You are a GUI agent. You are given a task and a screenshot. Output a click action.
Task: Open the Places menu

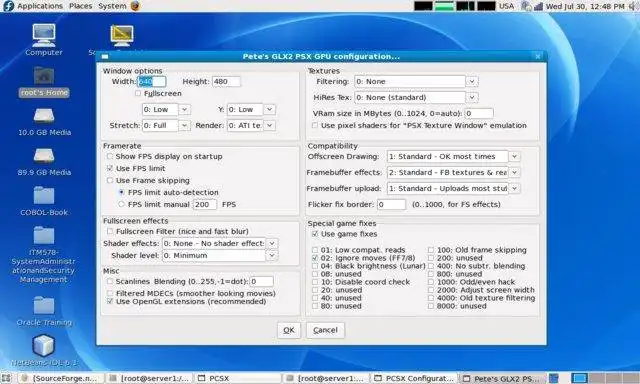pos(80,6)
